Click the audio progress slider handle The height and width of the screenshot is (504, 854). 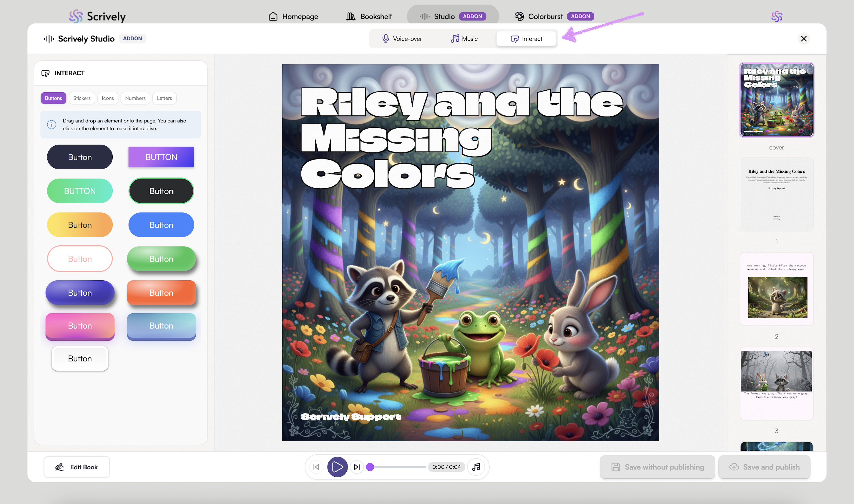point(370,467)
